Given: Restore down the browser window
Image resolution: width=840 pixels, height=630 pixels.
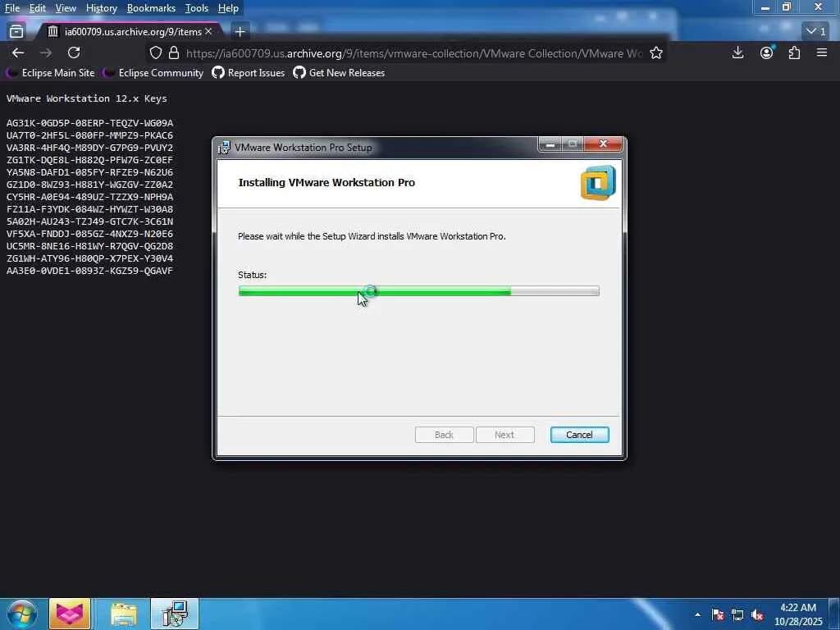Looking at the screenshot, I should 787,7.
